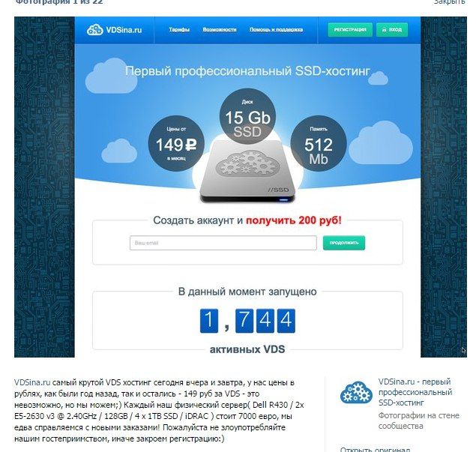Click Закрыть to close photo viewer
476x452 pixels.
[x=449, y=1]
